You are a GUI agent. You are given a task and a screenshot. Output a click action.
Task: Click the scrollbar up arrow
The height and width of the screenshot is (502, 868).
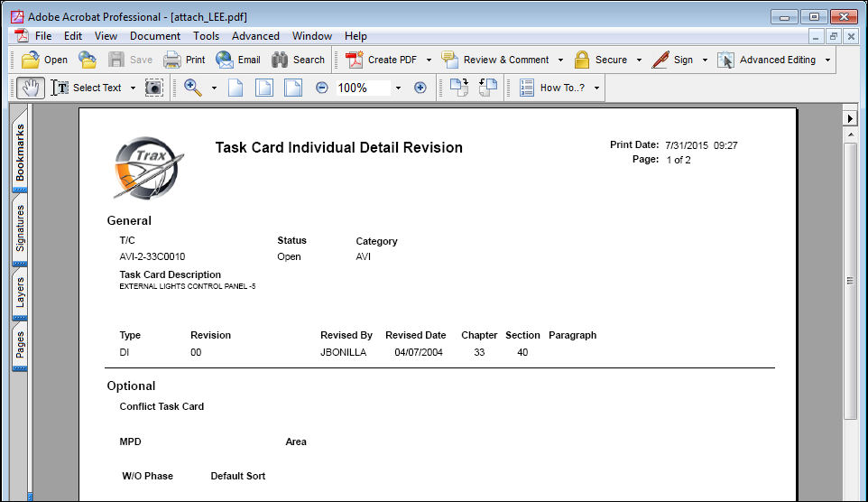click(850, 135)
